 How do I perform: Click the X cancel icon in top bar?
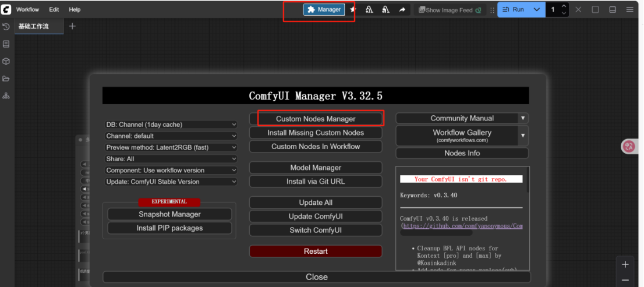pyautogui.click(x=578, y=9)
